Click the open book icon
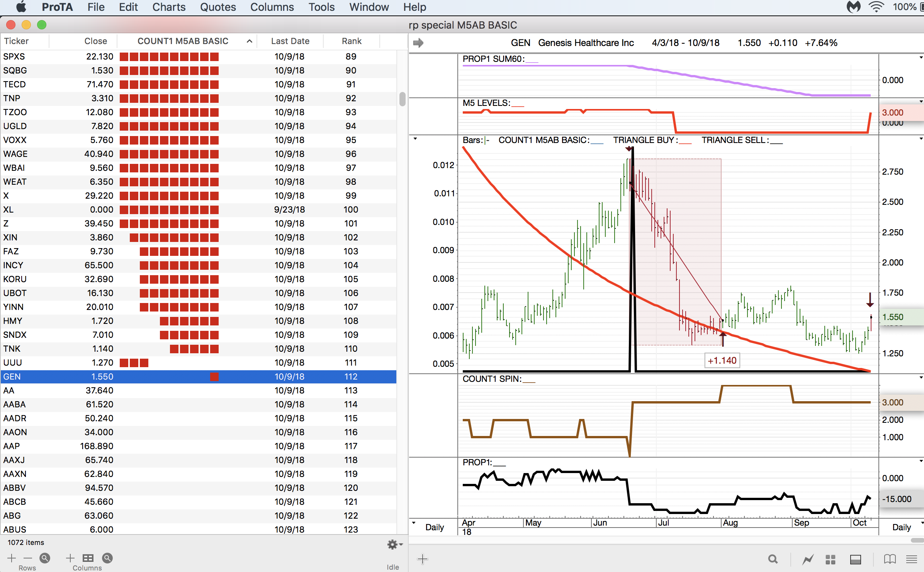This screenshot has width=924, height=572. pyautogui.click(x=890, y=559)
